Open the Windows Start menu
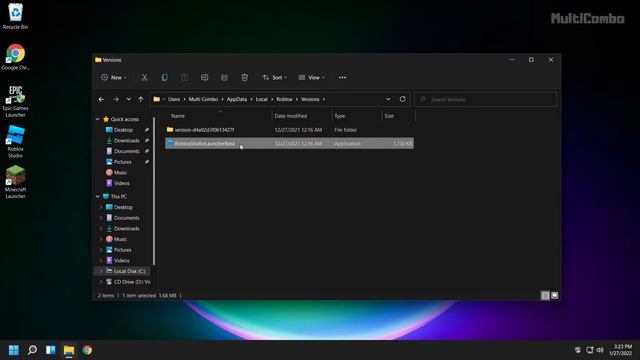Viewport: 640px width, 360px height. (x=14, y=350)
